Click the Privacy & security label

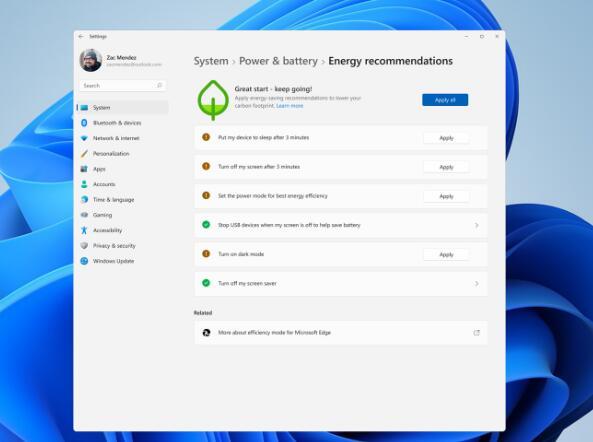(x=114, y=246)
